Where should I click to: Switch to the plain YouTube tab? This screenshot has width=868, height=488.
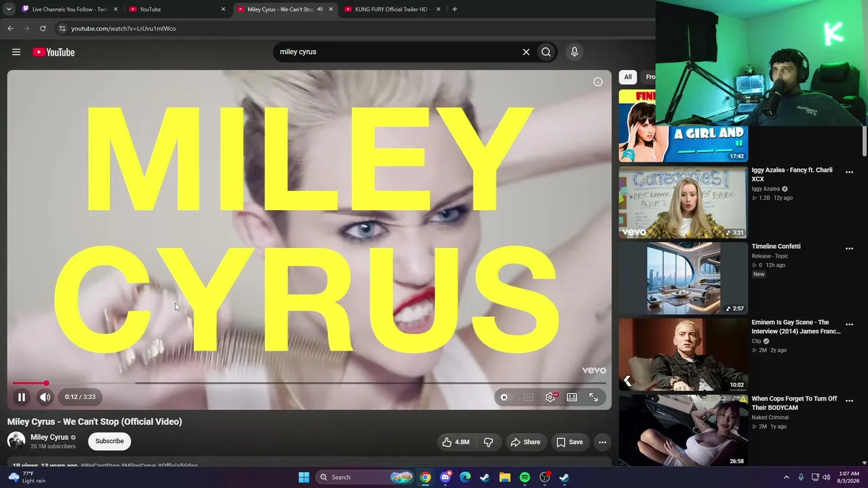[x=178, y=9]
